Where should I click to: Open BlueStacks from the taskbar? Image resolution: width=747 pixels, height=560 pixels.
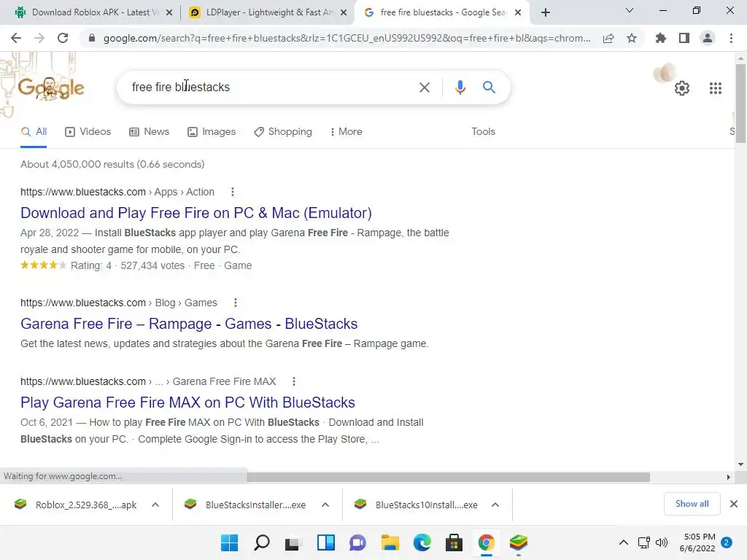(519, 542)
